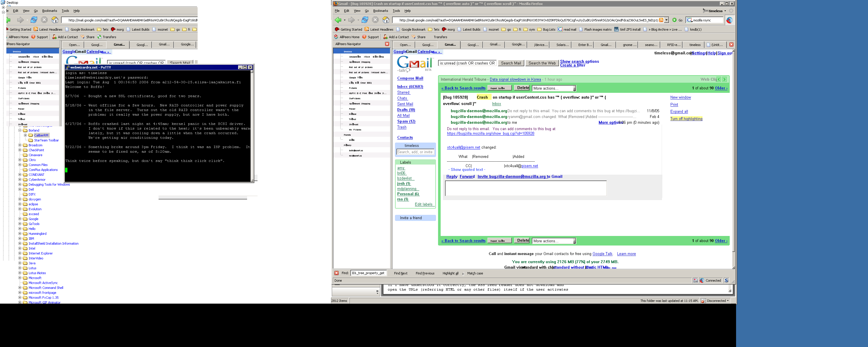868x347 pixels.
Task: Open View menu in left Firefox window
Action: point(26,11)
